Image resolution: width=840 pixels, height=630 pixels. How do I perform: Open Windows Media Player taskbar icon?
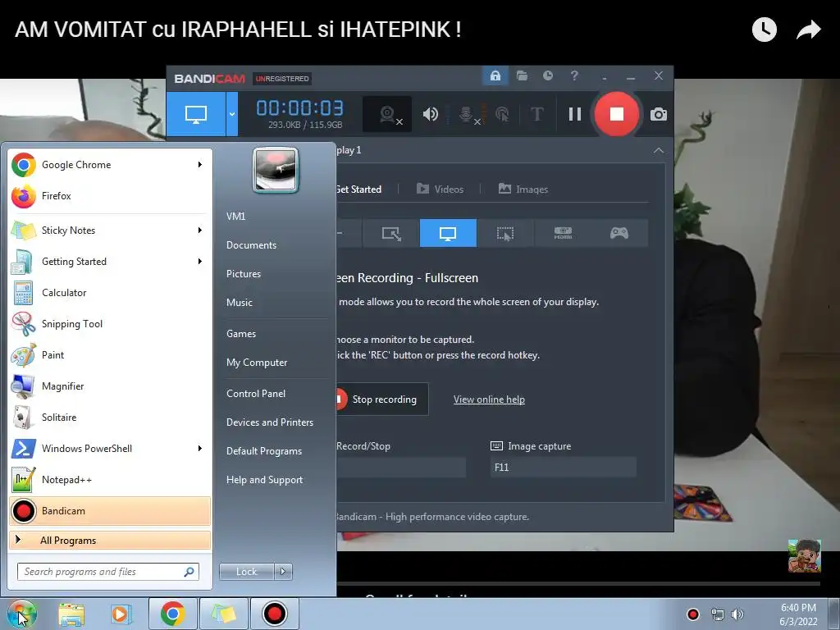click(121, 614)
